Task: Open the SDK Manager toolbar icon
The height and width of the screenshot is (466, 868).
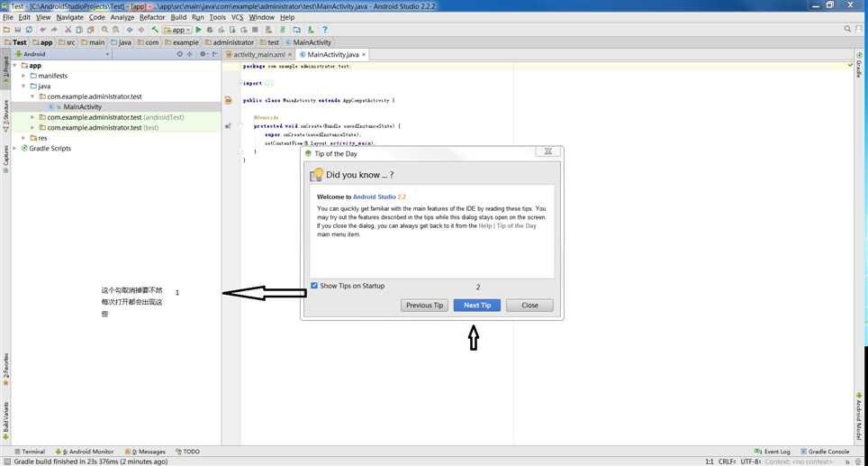Action: (311, 30)
